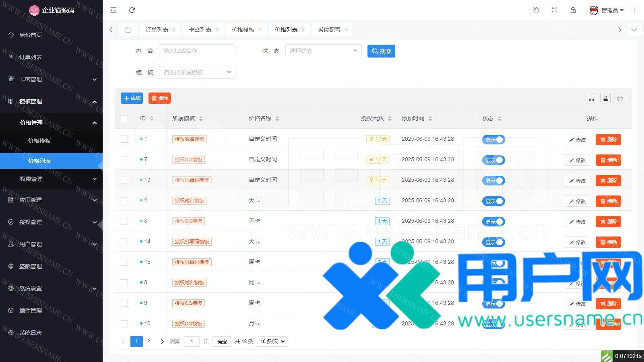Screen dimensions: 644x362
Task: Open column filter grid icon
Action: click(x=591, y=99)
